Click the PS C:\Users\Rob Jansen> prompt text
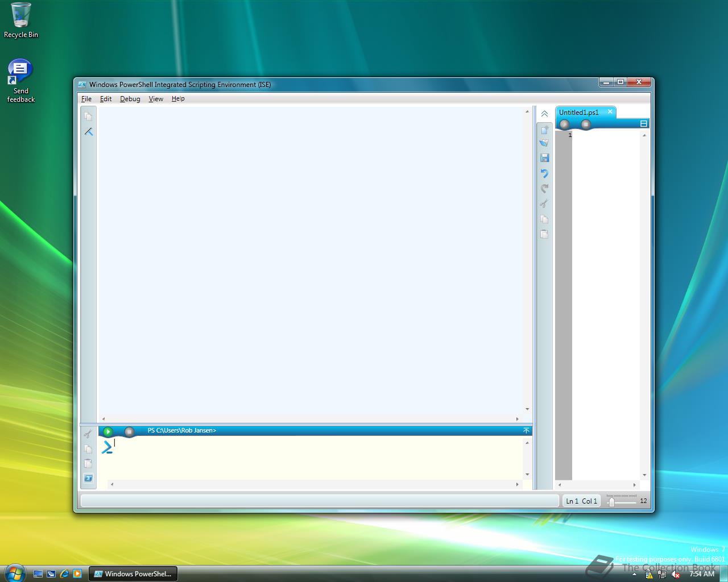 (x=182, y=431)
